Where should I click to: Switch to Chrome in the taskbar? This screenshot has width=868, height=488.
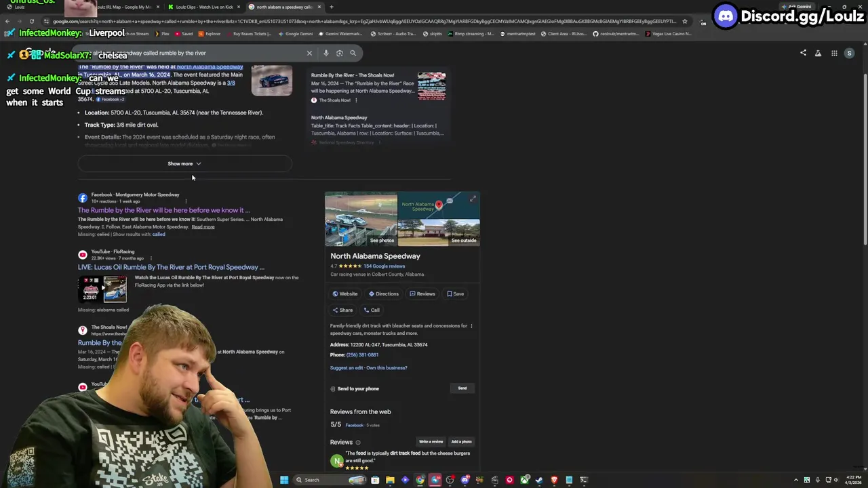pos(420,480)
